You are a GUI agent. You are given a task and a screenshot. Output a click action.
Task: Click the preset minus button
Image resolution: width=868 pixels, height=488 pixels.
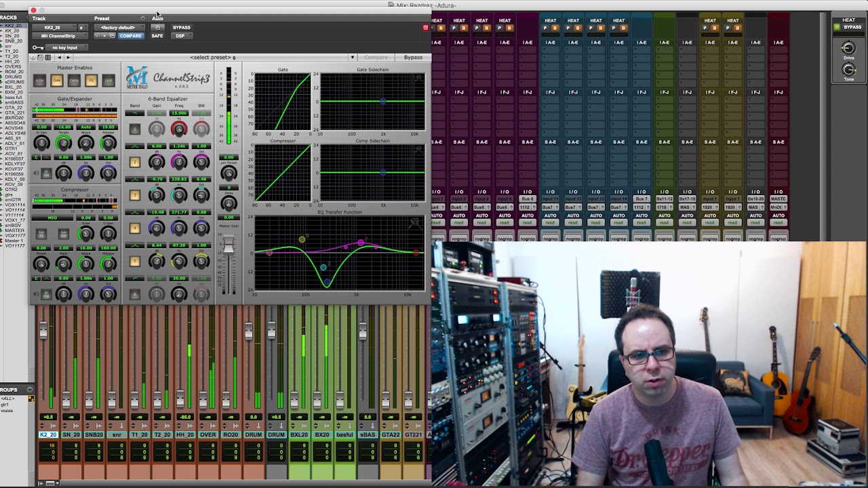coord(97,35)
